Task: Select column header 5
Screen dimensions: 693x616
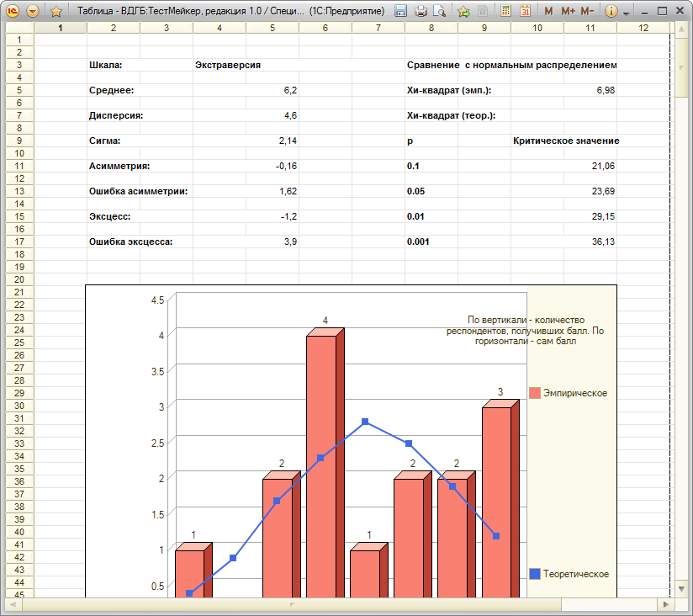Action: click(272, 28)
